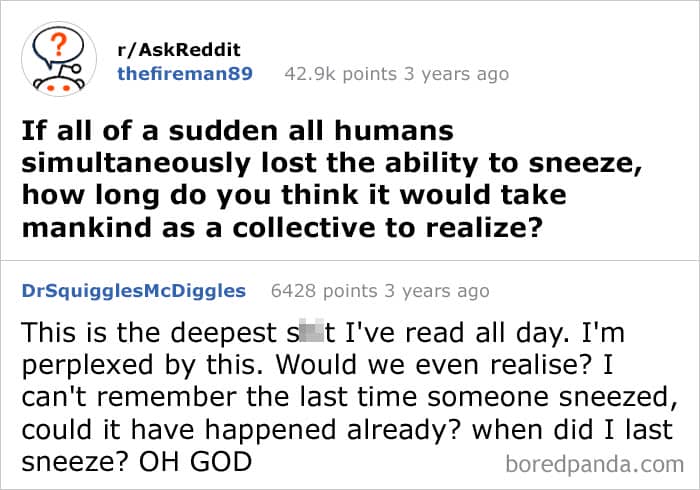Open thefireman89's user profile

tap(185, 73)
